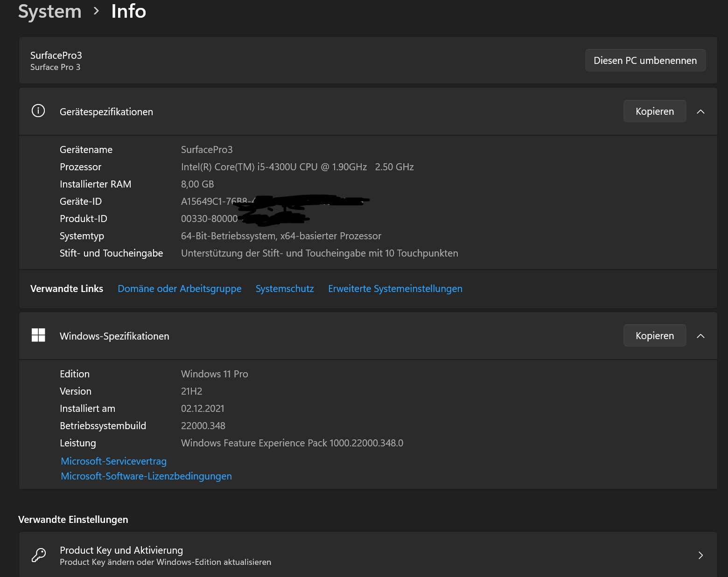This screenshot has width=728, height=577.
Task: Click the OS build value 22000.348
Action: tap(203, 426)
